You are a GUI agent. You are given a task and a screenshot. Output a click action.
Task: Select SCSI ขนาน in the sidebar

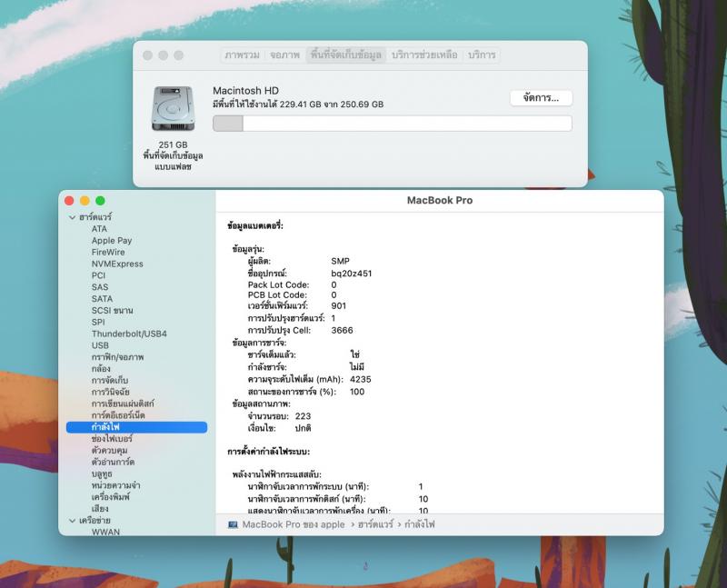coord(112,310)
